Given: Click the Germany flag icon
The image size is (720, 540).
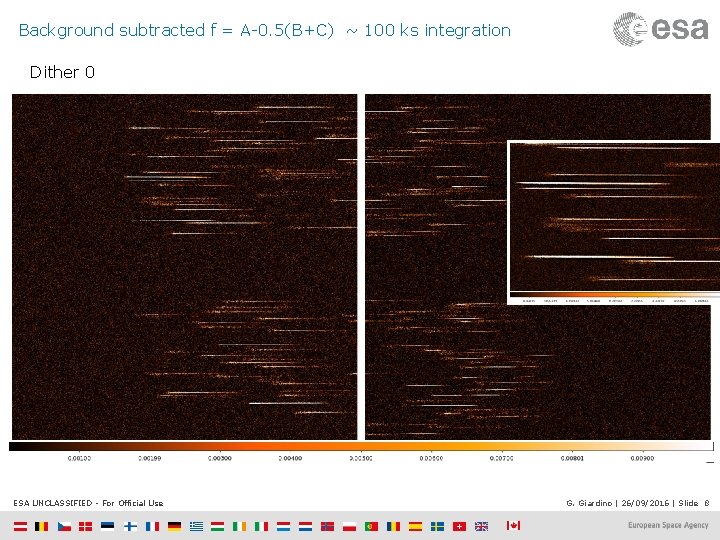Looking at the screenshot, I should [x=174, y=526].
